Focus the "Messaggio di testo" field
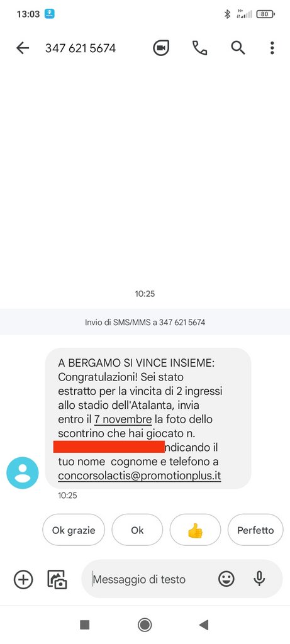The width and height of the screenshot is (290, 644). pyautogui.click(x=152, y=579)
